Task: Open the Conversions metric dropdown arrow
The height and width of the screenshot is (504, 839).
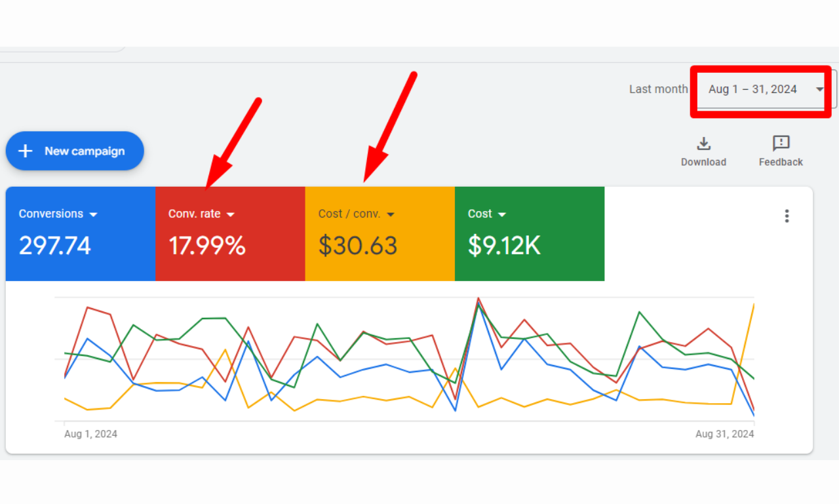Action: 94,214
